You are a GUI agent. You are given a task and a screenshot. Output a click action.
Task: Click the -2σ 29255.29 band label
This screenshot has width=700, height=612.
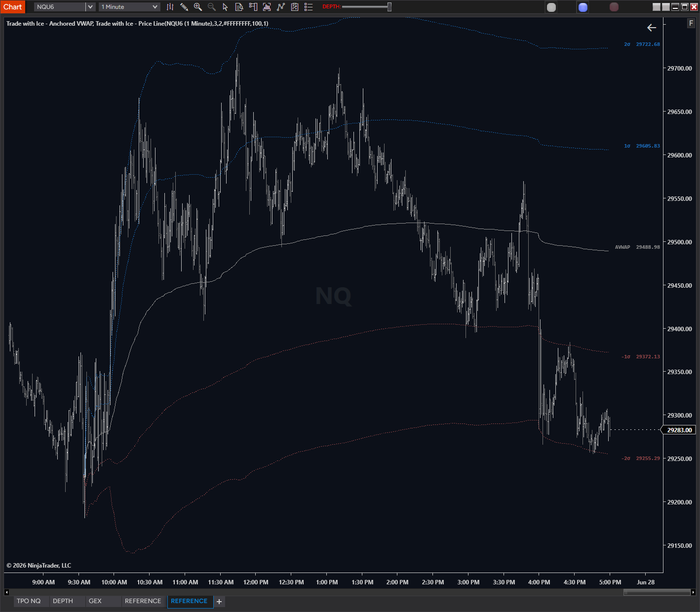click(641, 459)
